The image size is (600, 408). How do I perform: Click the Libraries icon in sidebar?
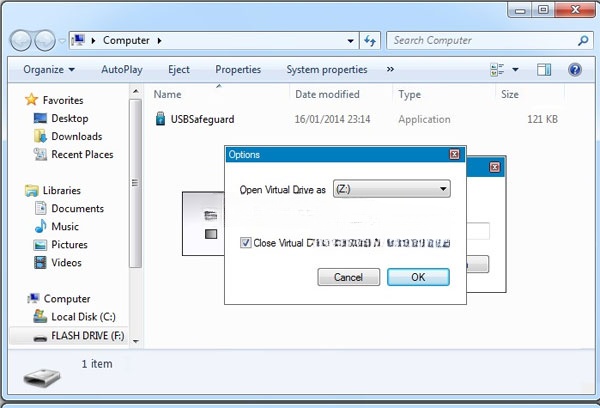click(x=31, y=190)
